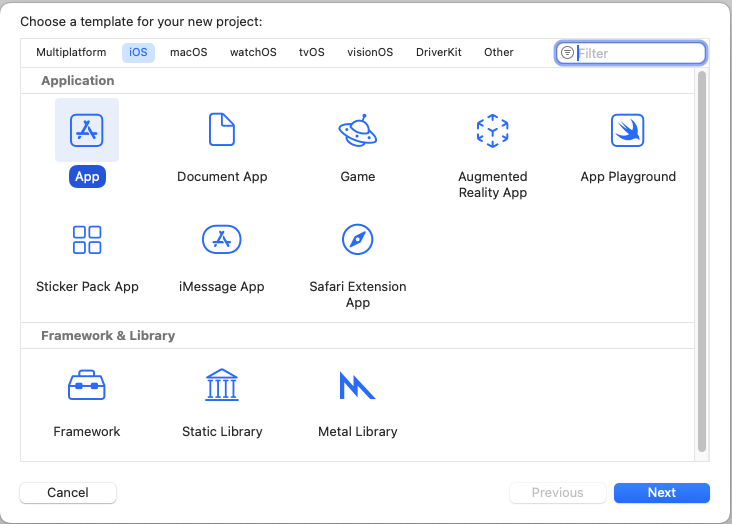Viewport: 732px width, 524px height.
Task: Switch to the Multiplatform tab
Action: pos(71,53)
